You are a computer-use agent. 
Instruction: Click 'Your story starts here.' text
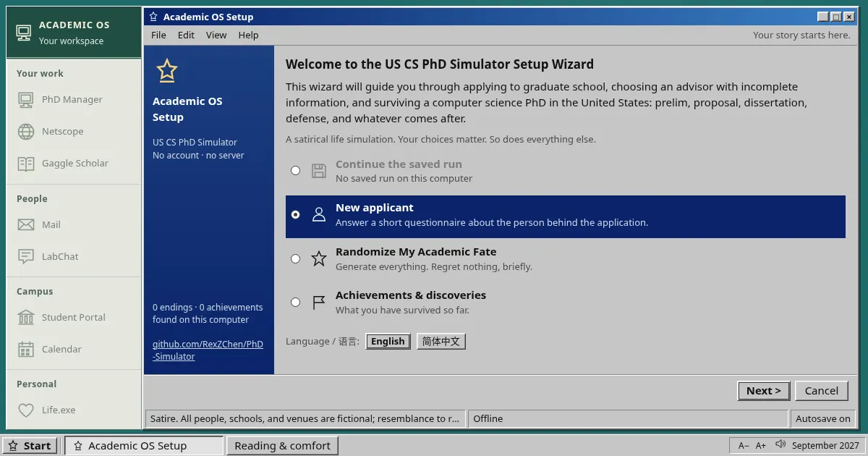pos(801,35)
